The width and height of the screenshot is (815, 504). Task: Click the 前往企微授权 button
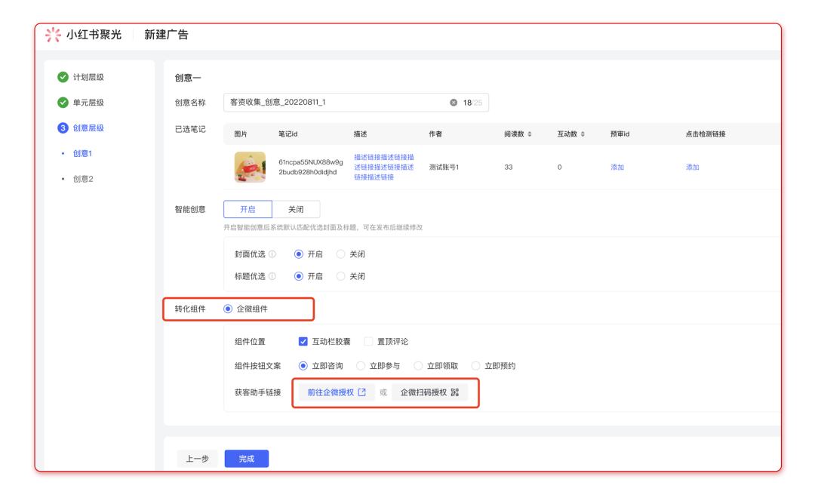(336, 392)
